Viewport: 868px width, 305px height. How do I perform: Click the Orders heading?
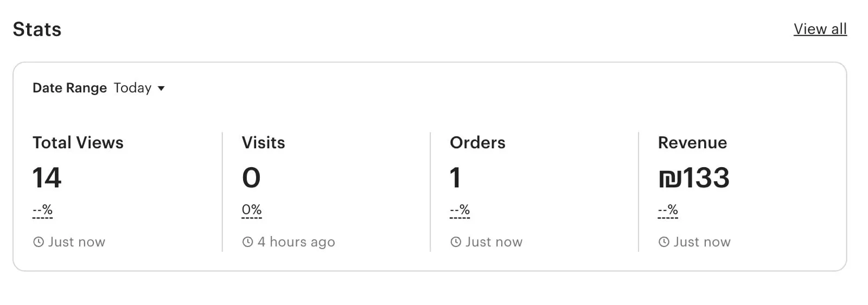pos(477,143)
